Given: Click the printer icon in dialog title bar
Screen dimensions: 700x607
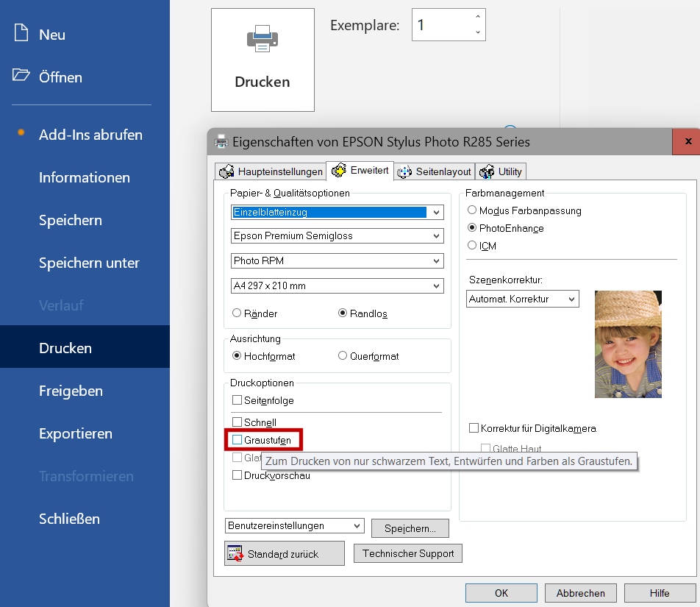Looking at the screenshot, I should point(221,141).
